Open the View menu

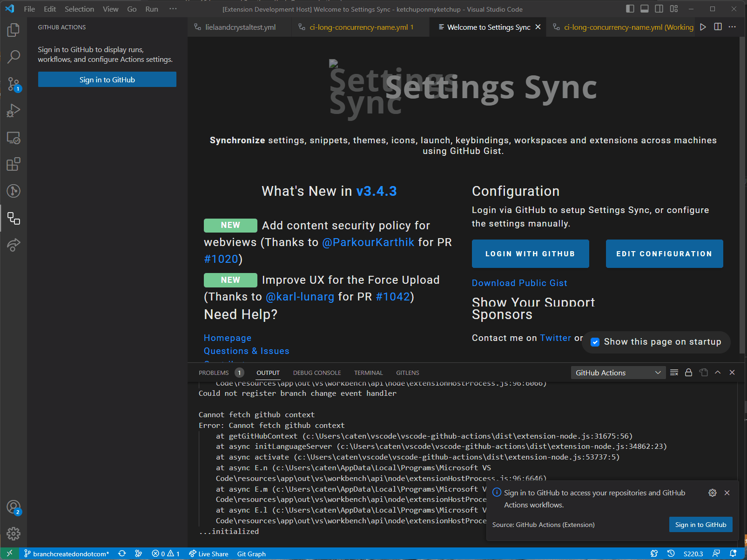pyautogui.click(x=110, y=9)
